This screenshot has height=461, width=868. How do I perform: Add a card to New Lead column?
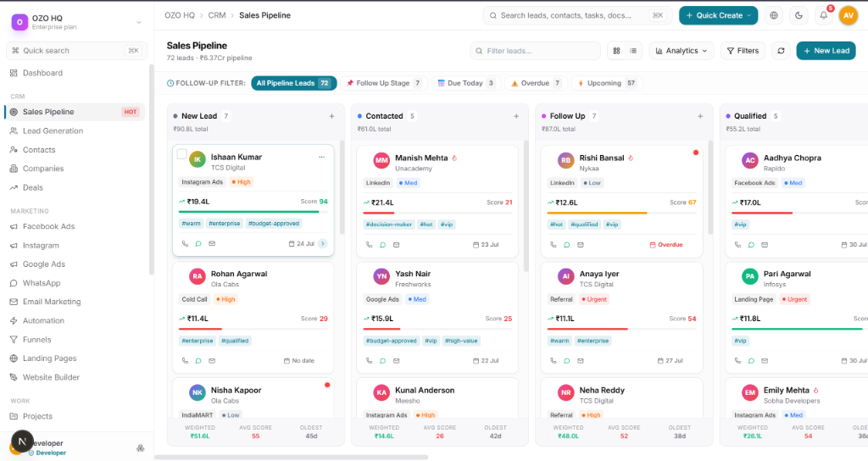tap(331, 116)
